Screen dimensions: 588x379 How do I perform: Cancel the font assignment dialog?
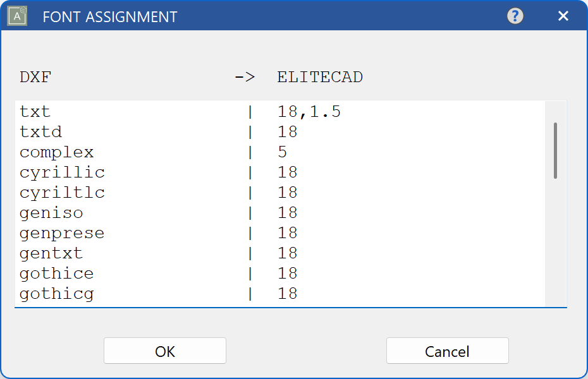(447, 351)
